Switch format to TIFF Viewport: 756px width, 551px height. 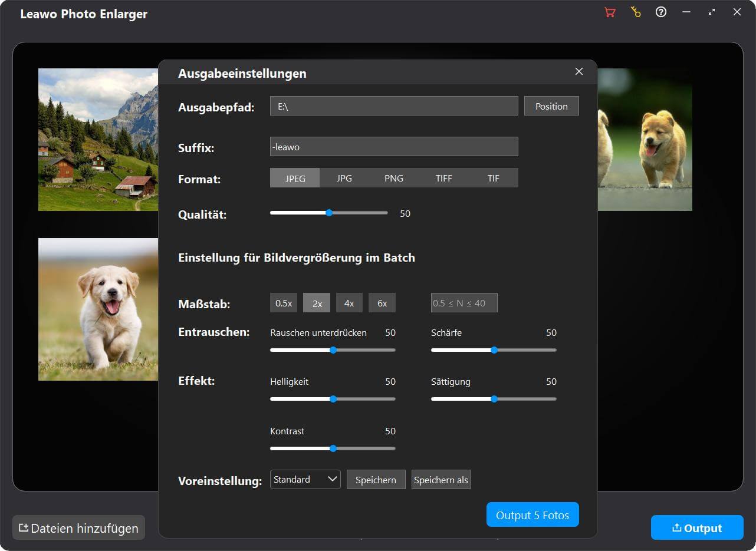coord(443,178)
